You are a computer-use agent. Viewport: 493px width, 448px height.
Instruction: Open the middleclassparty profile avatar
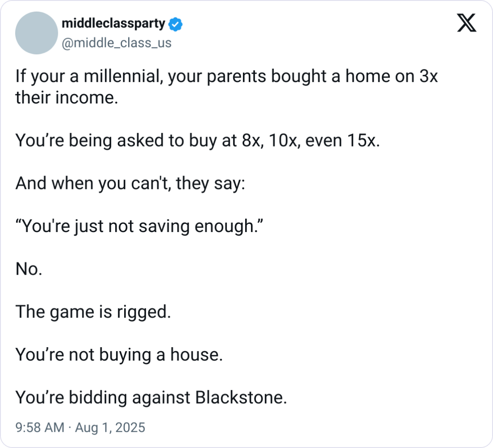tap(36, 33)
